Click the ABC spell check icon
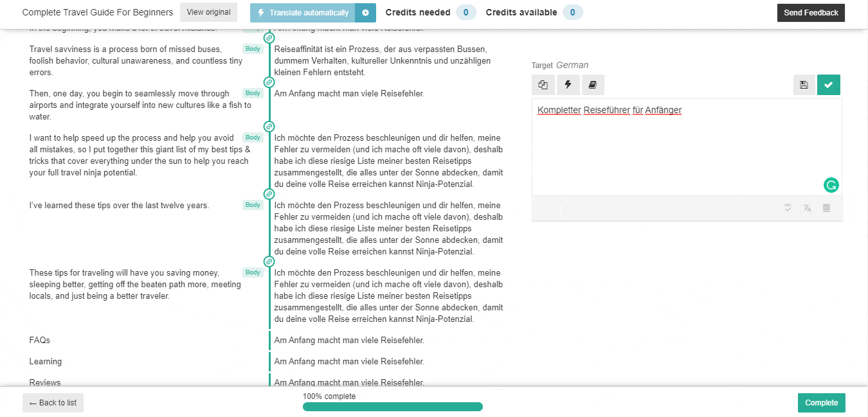Screen dimensions: 868x417 pyautogui.click(x=788, y=208)
